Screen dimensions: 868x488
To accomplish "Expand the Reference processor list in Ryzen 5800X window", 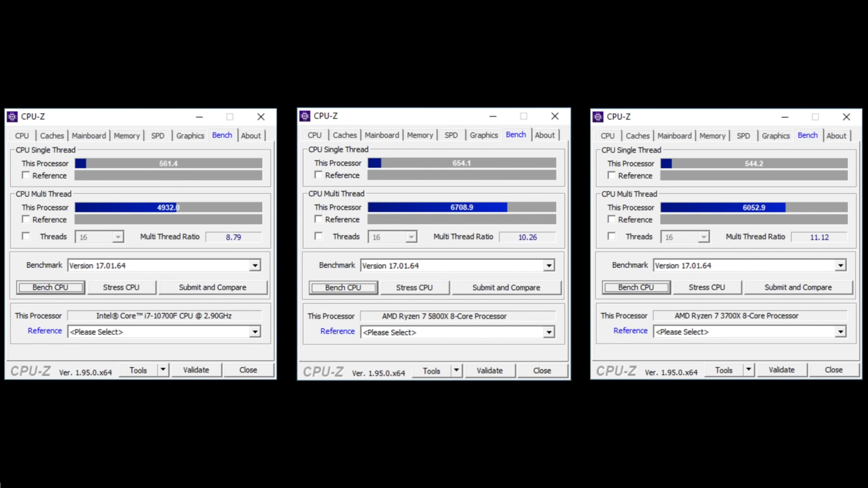I will click(549, 332).
